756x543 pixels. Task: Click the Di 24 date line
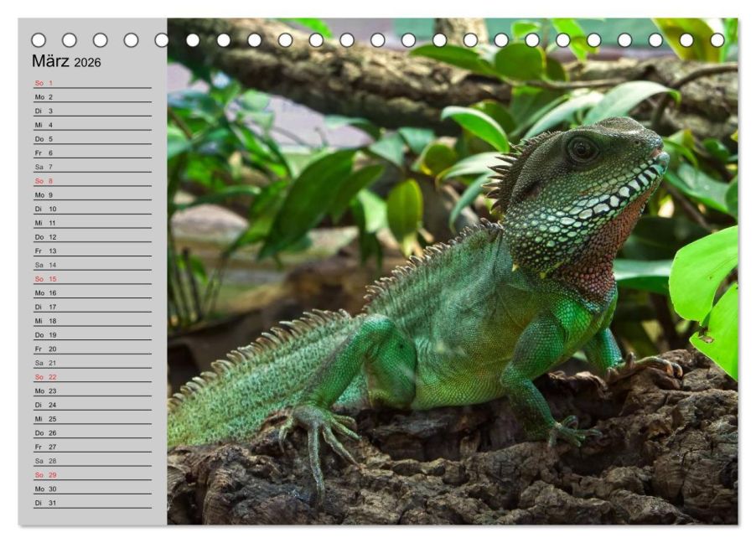coord(92,405)
